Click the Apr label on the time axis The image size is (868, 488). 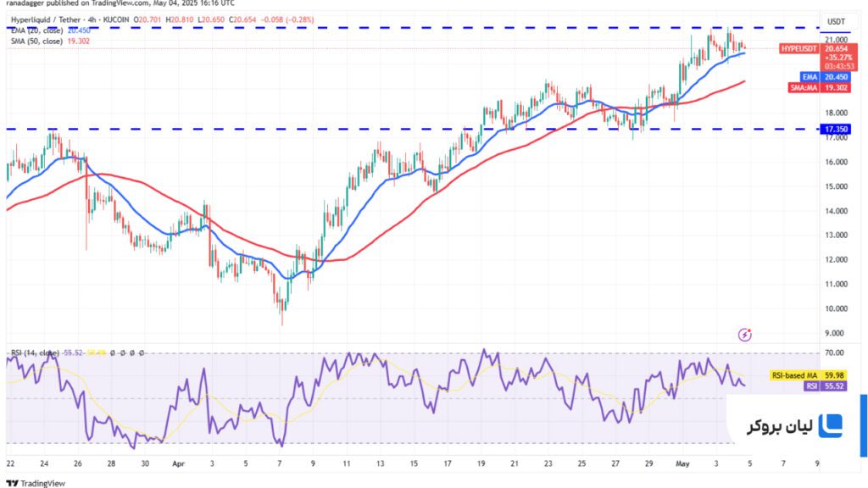[178, 463]
